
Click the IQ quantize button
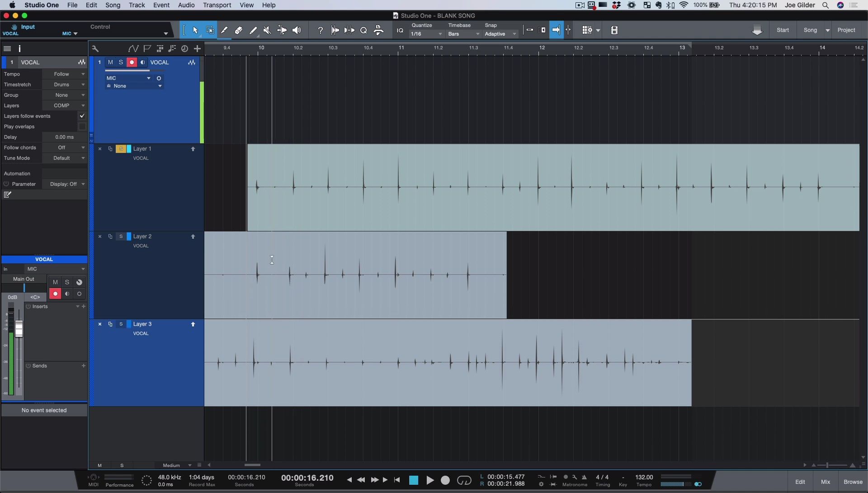pos(400,30)
